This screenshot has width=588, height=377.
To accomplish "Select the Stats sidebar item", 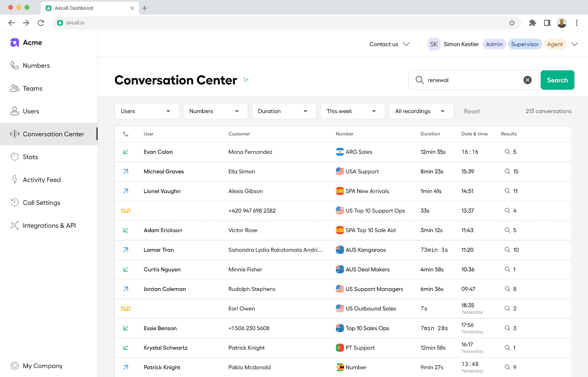I will 31,157.
